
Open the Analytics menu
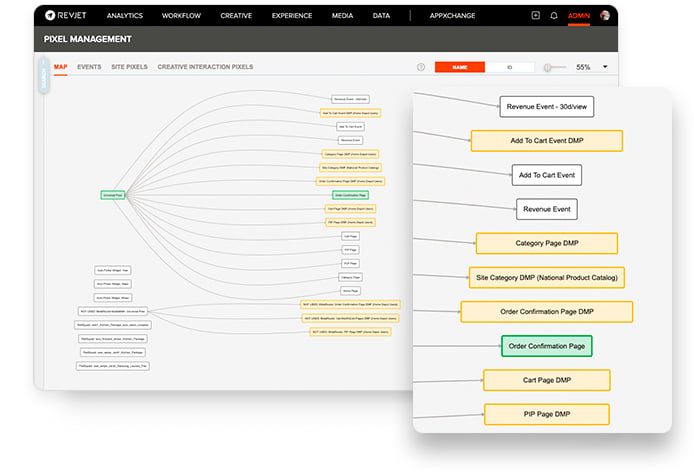(124, 16)
